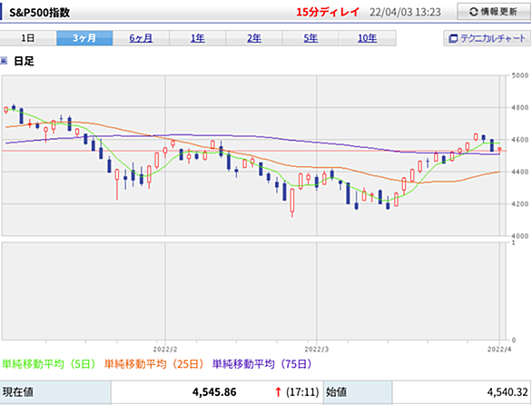Select the 1日 period tab

28,38
